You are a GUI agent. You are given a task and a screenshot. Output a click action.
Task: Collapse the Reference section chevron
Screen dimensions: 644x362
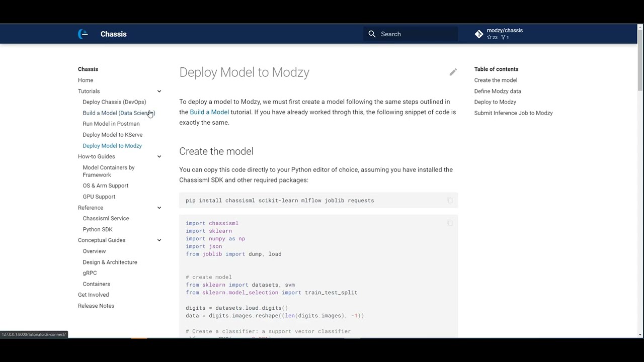[x=159, y=208]
